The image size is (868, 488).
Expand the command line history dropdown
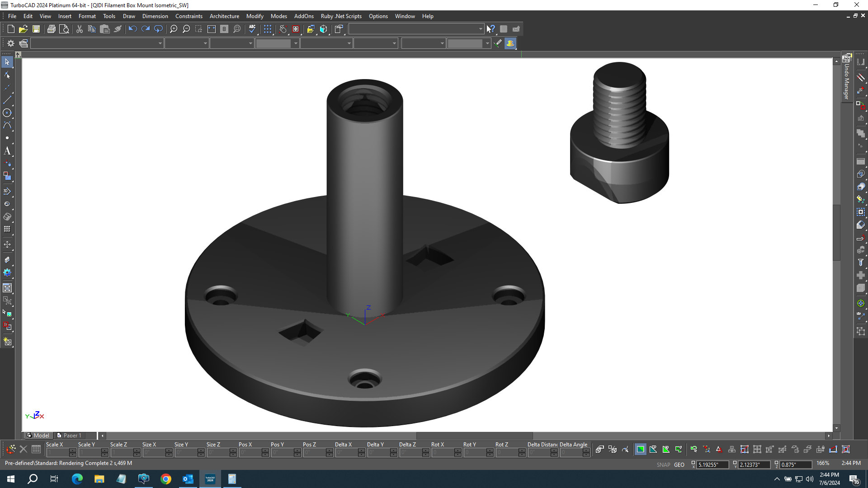coord(481,28)
